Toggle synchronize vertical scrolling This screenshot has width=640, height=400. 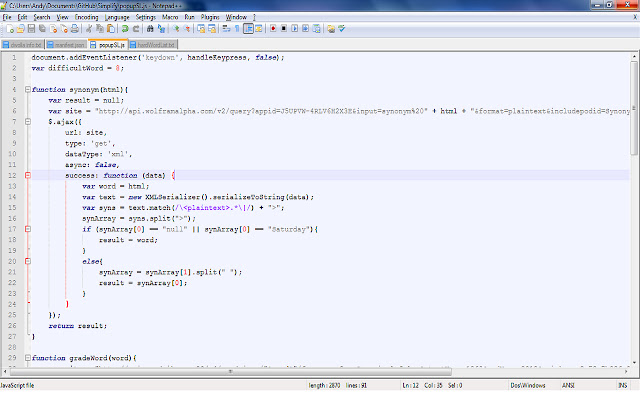(x=201, y=29)
